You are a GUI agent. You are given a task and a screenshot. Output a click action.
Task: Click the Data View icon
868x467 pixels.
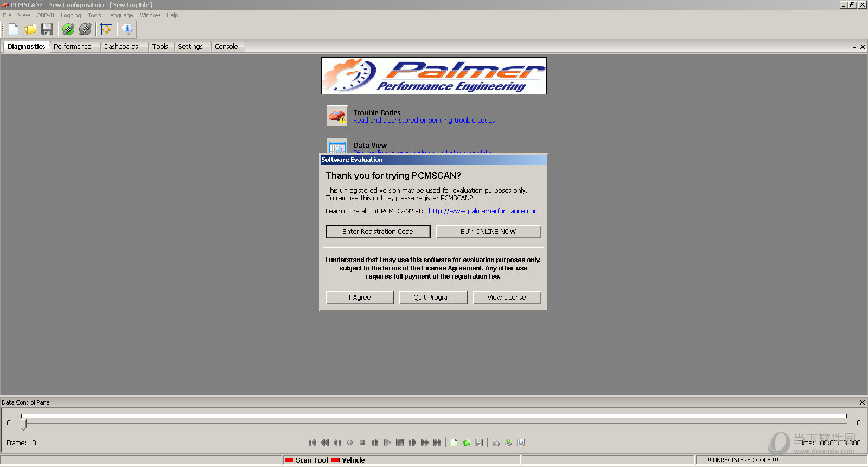(337, 146)
